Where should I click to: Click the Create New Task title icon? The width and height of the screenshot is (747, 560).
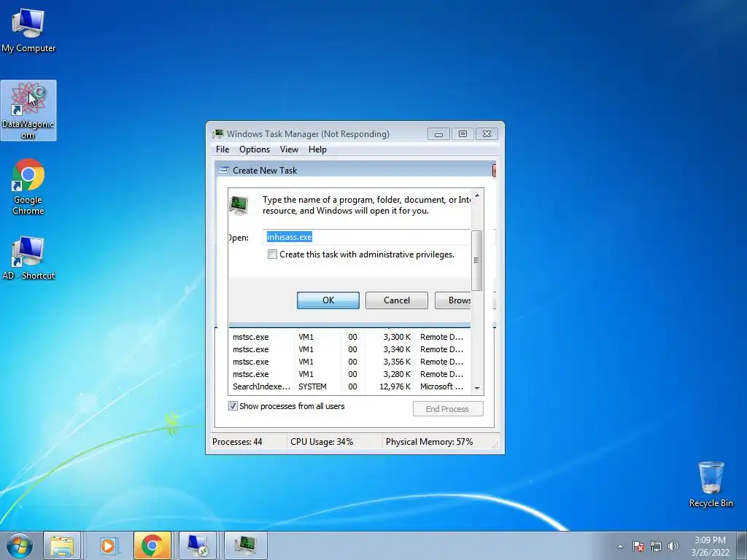tap(223, 170)
